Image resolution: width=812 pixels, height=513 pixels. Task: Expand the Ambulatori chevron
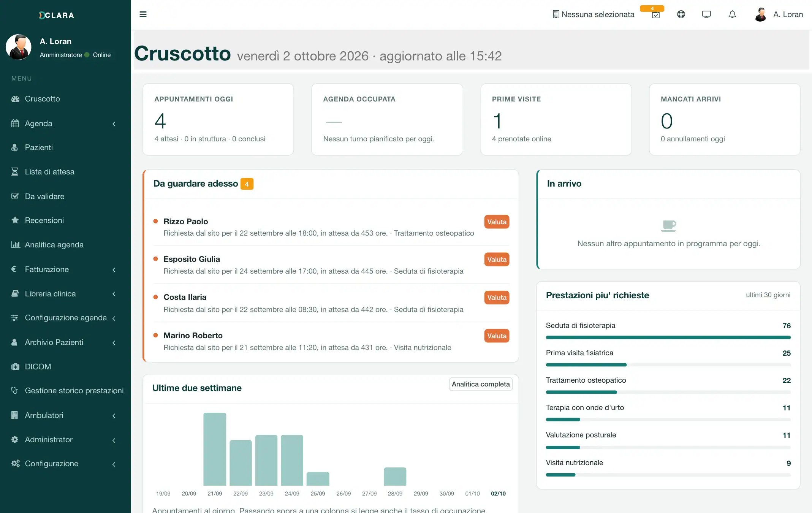114,416
